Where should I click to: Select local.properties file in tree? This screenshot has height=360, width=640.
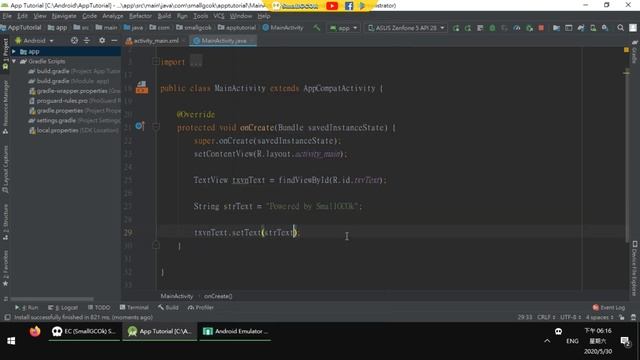coord(73,130)
